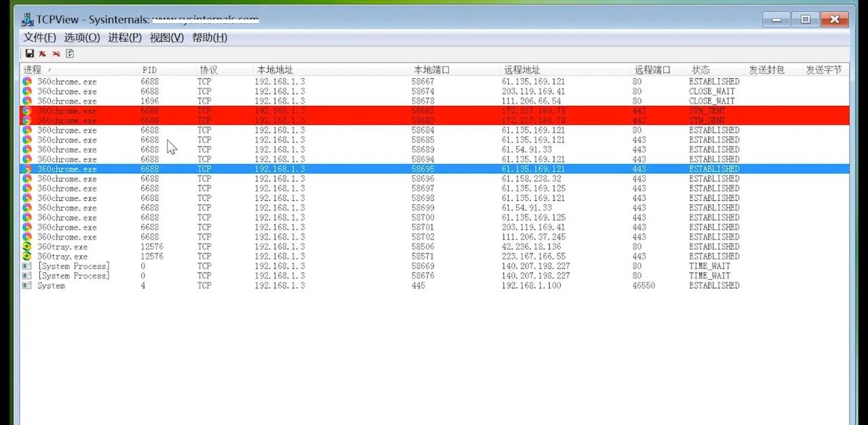This screenshot has height=425, width=868.
Task: Click 360chrome icon in local port 58689 row
Action: click(x=27, y=149)
